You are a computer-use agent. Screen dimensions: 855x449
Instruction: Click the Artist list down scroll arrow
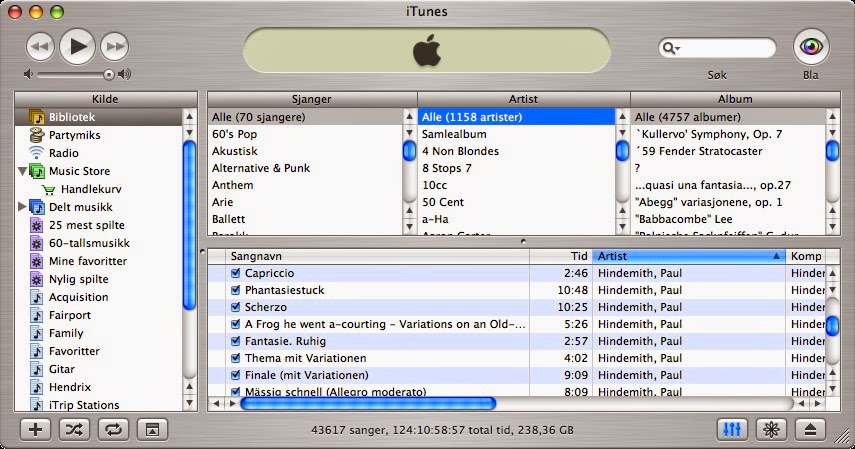622,226
